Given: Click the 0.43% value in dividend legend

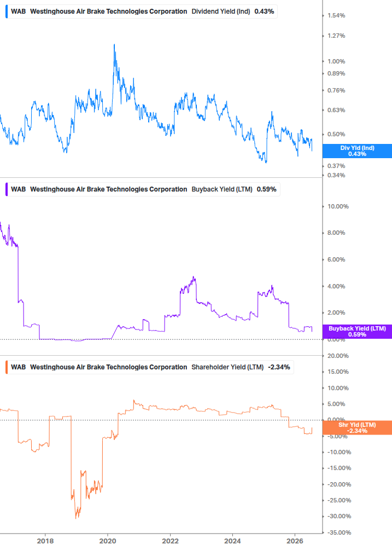Looking at the screenshot, I should (x=264, y=11).
